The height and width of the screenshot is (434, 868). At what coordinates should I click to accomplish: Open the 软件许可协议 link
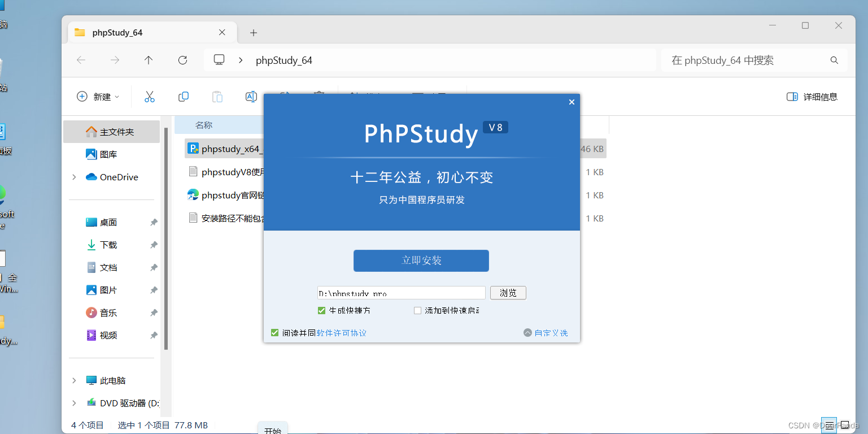[x=342, y=333]
